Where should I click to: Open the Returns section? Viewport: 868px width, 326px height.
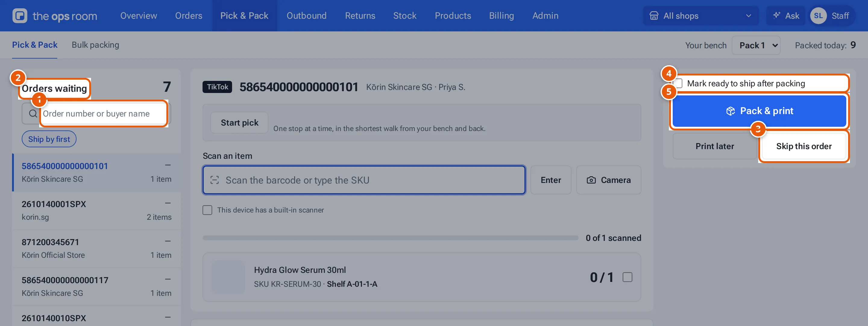pos(360,15)
